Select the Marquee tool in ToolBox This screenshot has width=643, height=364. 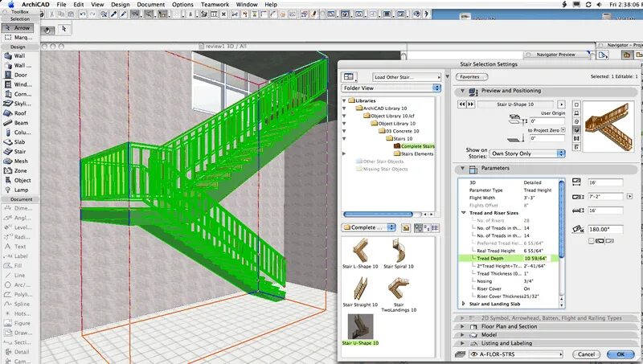point(17,37)
